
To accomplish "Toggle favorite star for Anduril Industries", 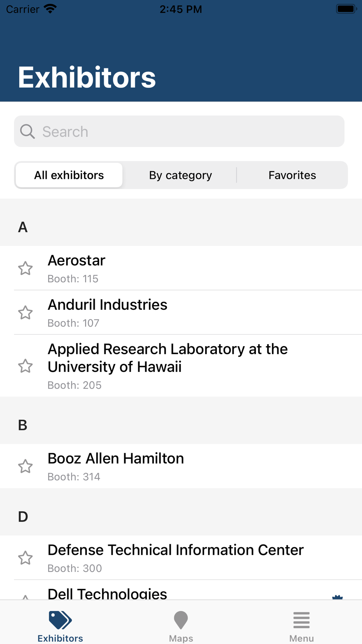I will [25, 313].
